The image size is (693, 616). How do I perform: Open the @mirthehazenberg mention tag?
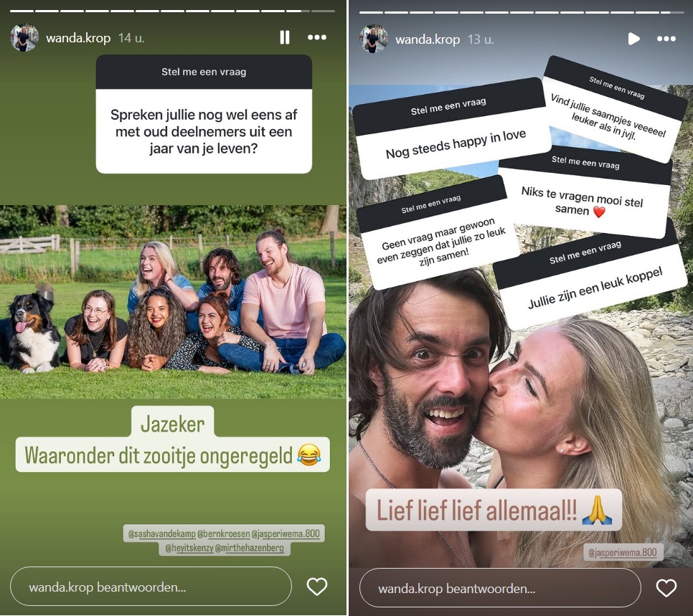[x=249, y=548]
